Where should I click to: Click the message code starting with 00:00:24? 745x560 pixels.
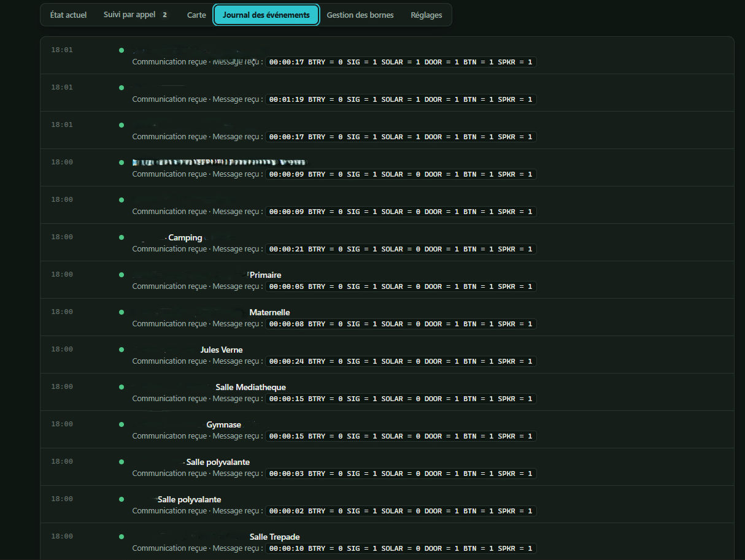(401, 361)
